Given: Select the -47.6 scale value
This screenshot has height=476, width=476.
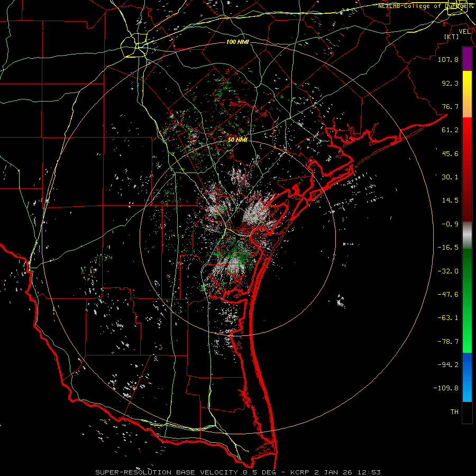Looking at the screenshot, I should click(x=448, y=295).
